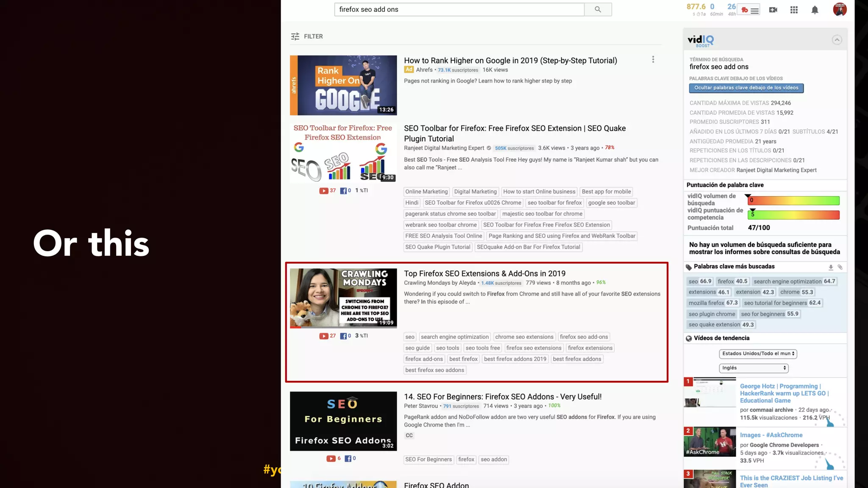Open the Estados Unidos/Todo el mundo dropdown
868x488 pixels.
[x=758, y=354]
